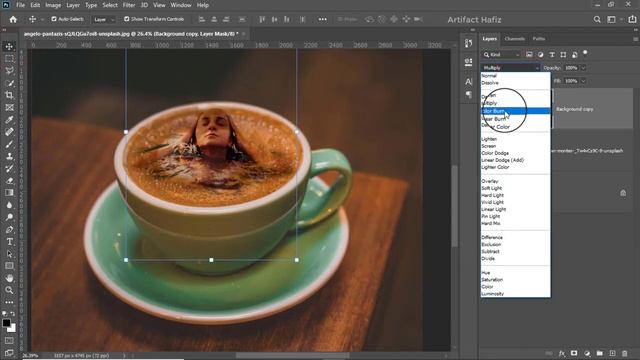
Task: Click the Background layer lock icon
Action: coord(623,193)
